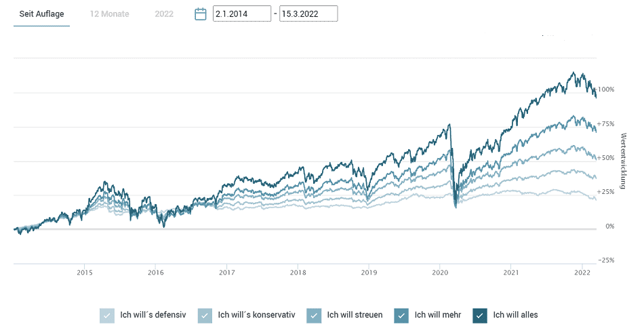
Task: Switch to the '12 Monate' tab
Action: pos(109,14)
